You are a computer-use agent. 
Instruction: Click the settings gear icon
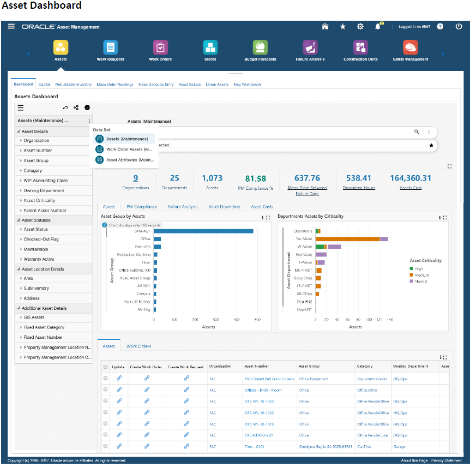pyautogui.click(x=360, y=26)
